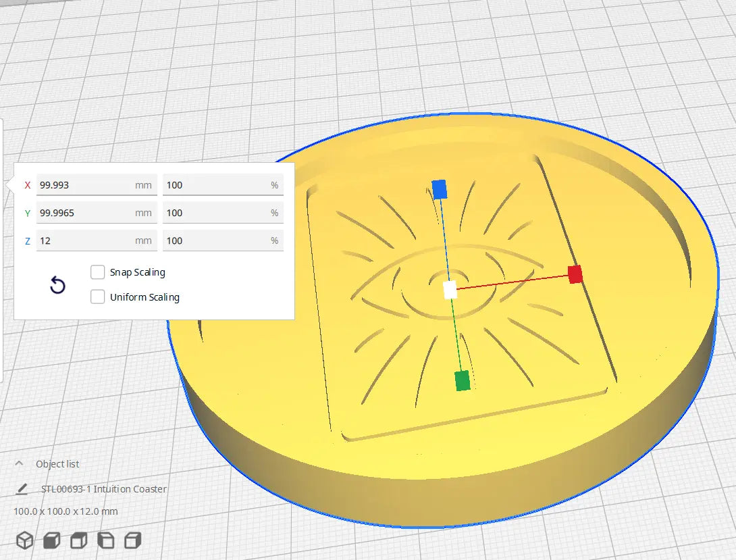Click the red X-axis scale handle
This screenshot has height=560, width=736.
[x=575, y=274]
